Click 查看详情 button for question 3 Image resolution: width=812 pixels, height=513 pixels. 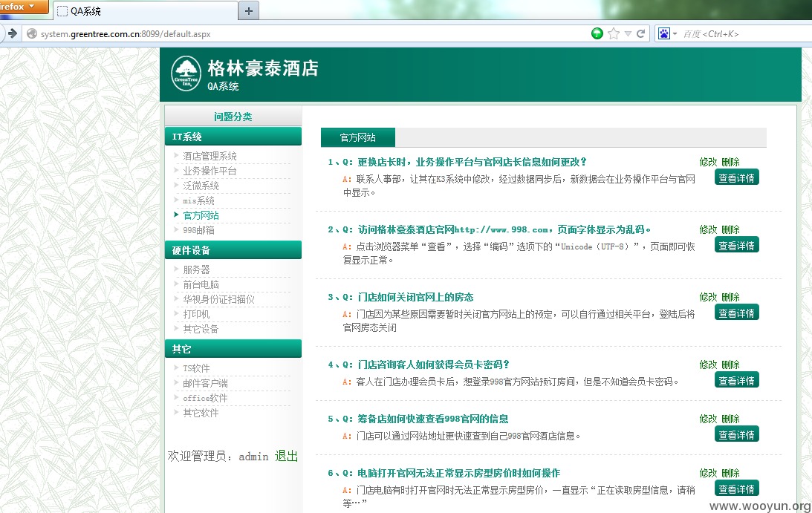pyautogui.click(x=736, y=313)
